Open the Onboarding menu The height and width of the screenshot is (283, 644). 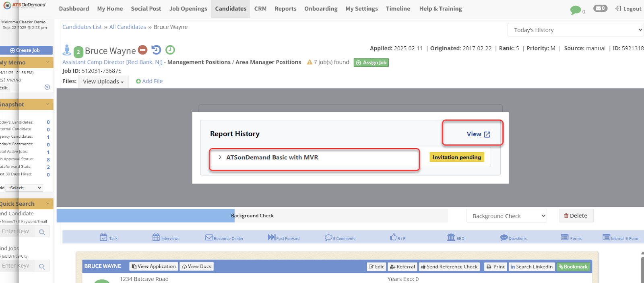(x=321, y=8)
